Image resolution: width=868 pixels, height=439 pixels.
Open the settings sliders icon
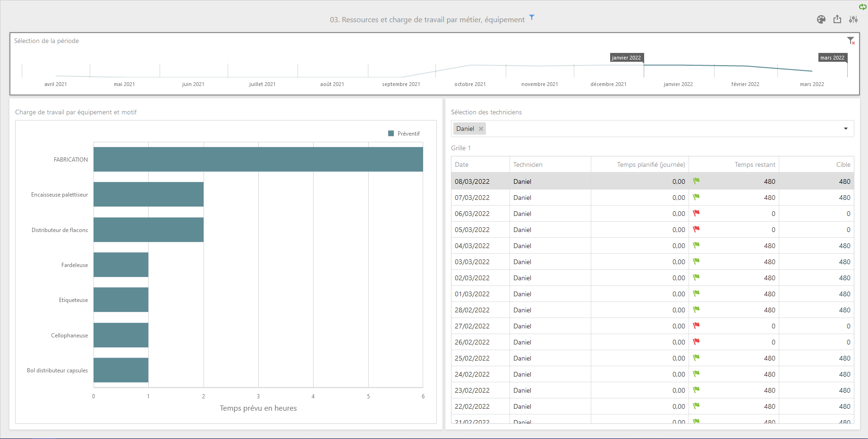click(x=853, y=19)
